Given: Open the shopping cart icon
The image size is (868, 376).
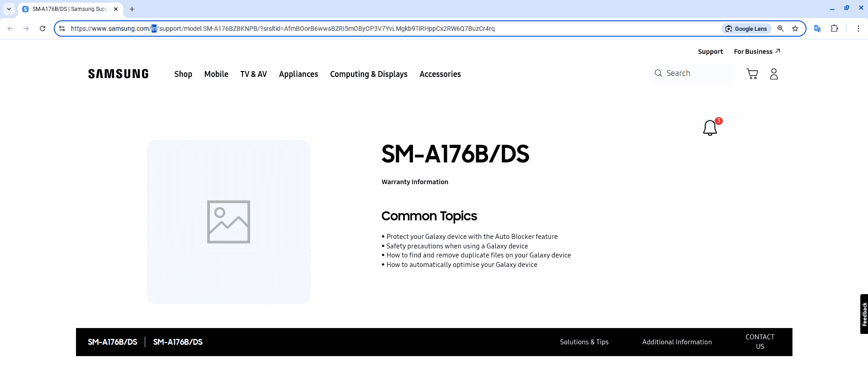Looking at the screenshot, I should (x=752, y=74).
